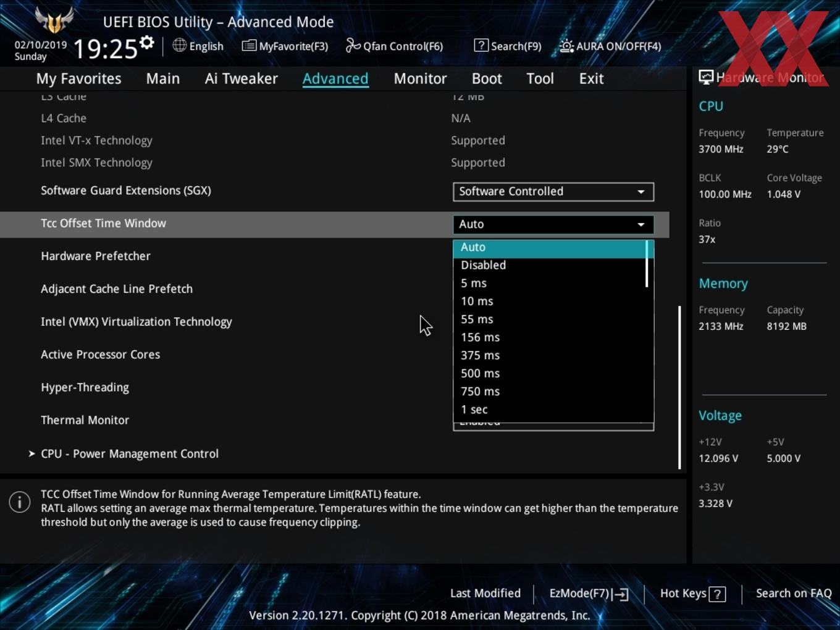Click the info icon beside the description

coord(20,502)
